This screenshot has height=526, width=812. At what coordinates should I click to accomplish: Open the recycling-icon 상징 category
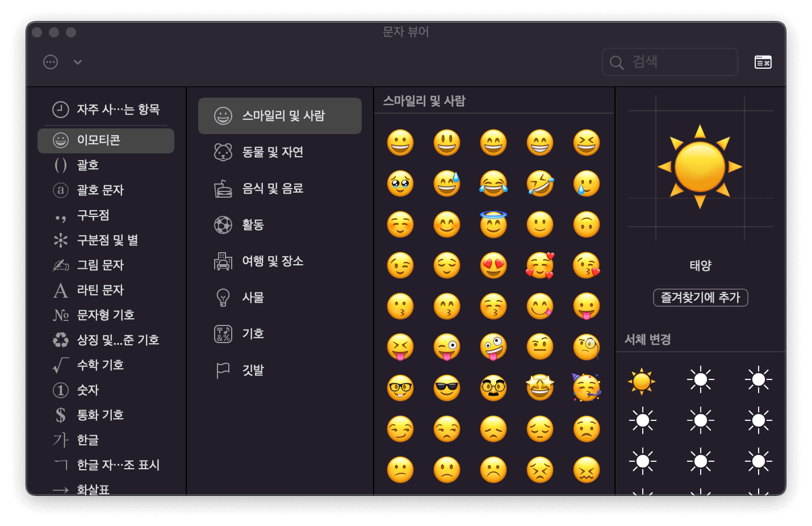coord(106,340)
